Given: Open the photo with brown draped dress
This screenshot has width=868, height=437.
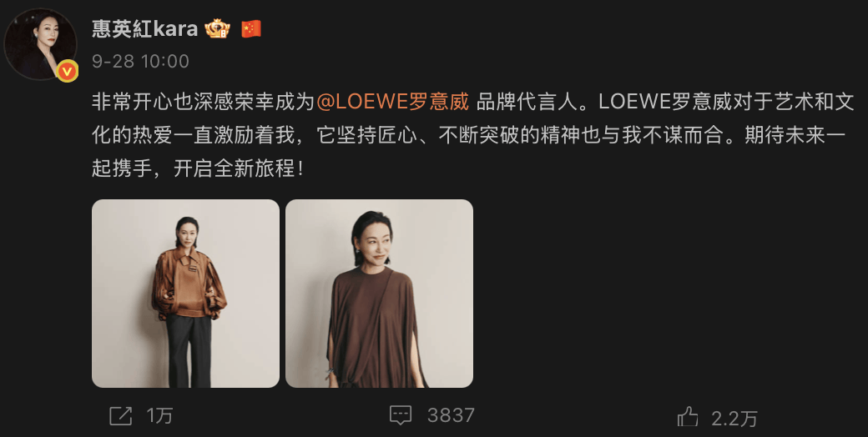Looking at the screenshot, I should tap(379, 294).
